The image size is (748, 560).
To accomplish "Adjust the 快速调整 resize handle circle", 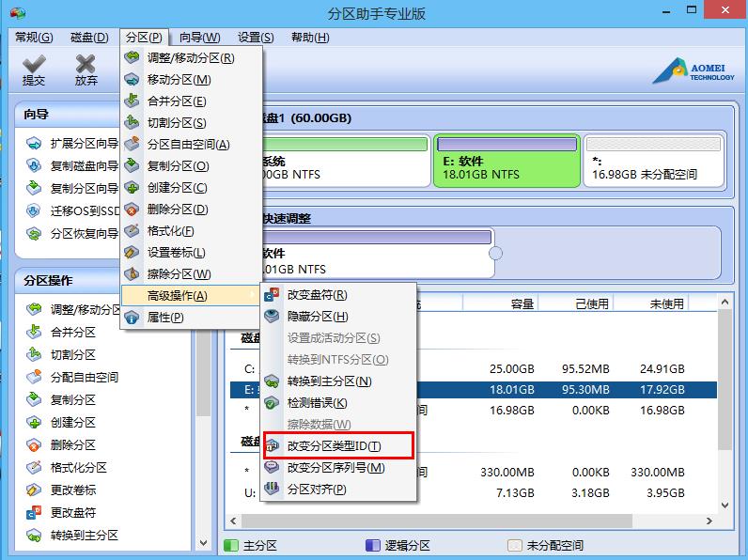I will 495,254.
